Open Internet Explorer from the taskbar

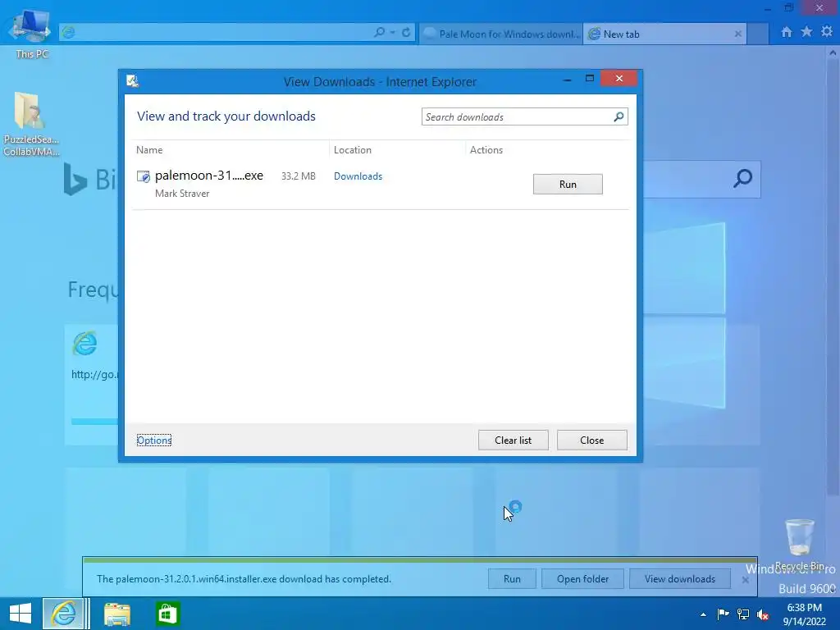pos(64,614)
